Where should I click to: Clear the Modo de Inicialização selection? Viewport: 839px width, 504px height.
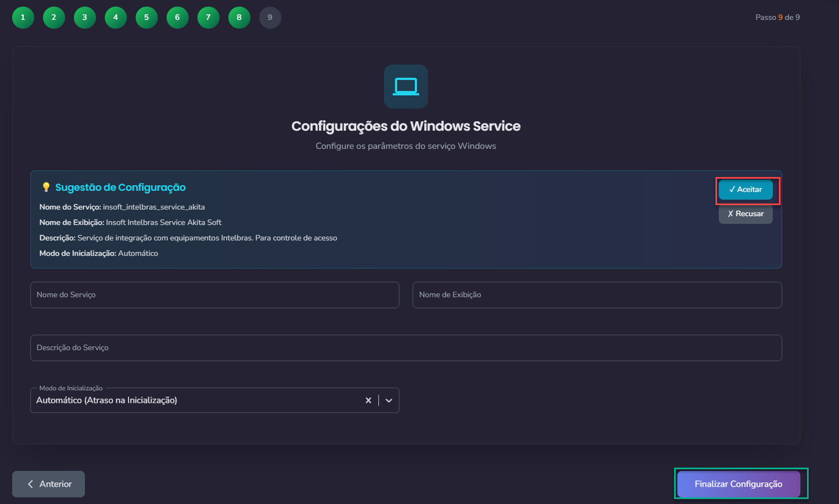(x=368, y=400)
